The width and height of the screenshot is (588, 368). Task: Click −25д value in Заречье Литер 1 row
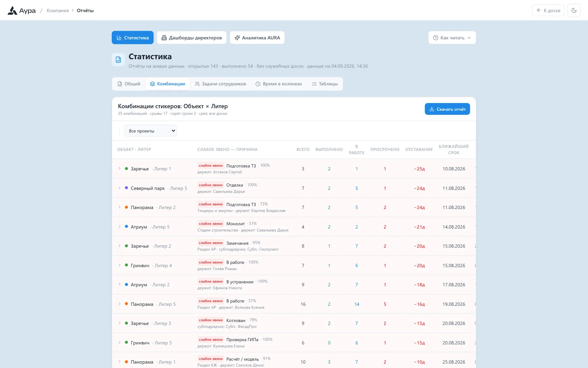point(419,169)
